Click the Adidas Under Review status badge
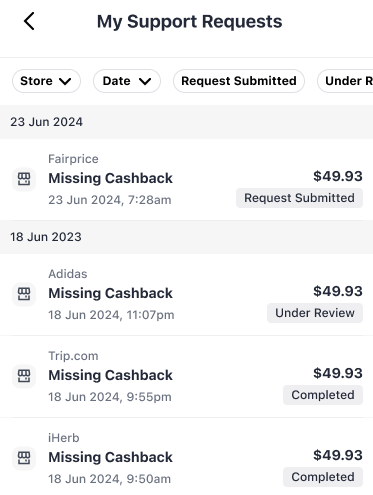This screenshot has width=373, height=495. [x=315, y=313]
